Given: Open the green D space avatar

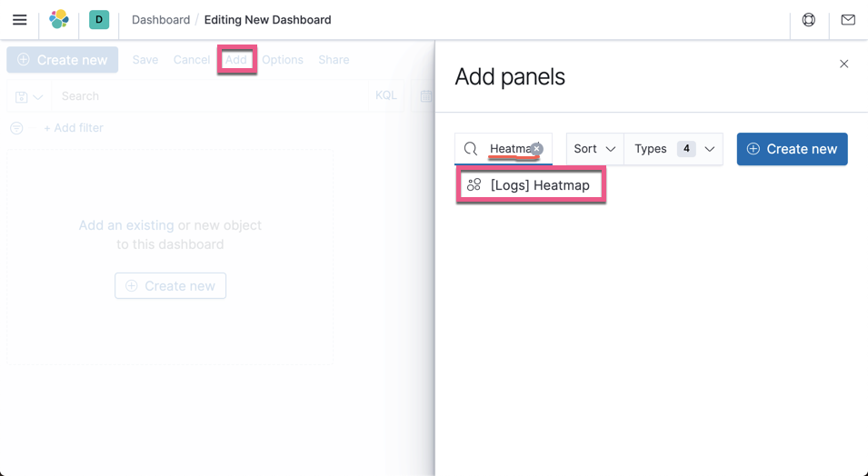Looking at the screenshot, I should click(99, 20).
